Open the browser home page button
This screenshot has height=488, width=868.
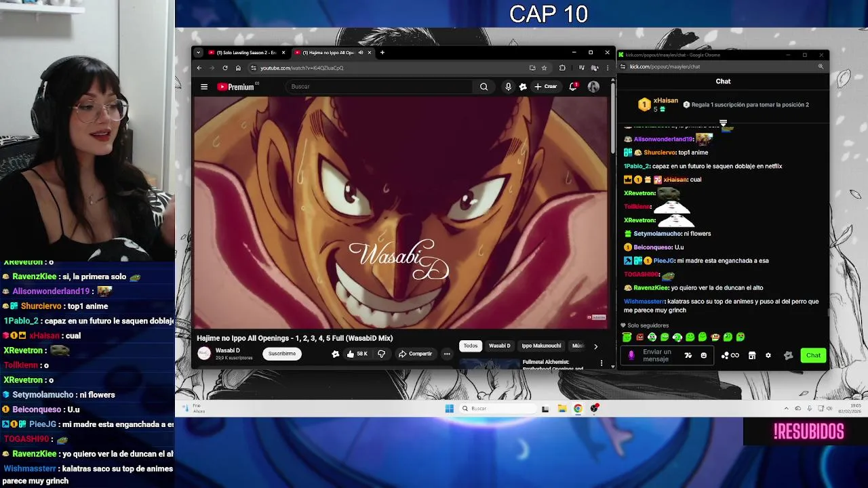(x=238, y=68)
